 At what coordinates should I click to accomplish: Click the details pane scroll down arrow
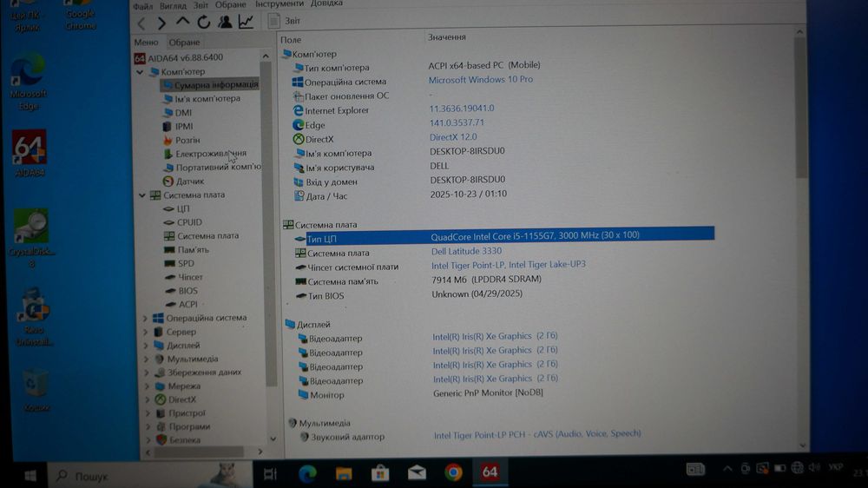pyautogui.click(x=803, y=445)
